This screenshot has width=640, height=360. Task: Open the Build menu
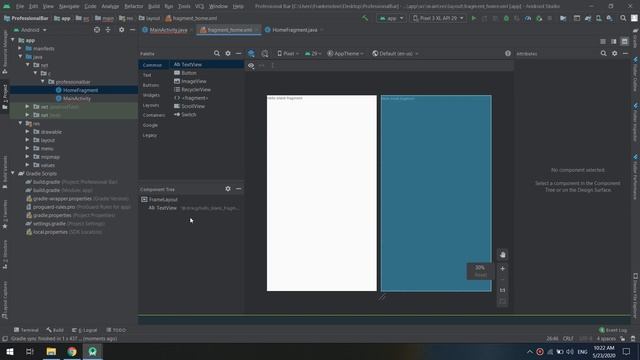tap(154, 7)
